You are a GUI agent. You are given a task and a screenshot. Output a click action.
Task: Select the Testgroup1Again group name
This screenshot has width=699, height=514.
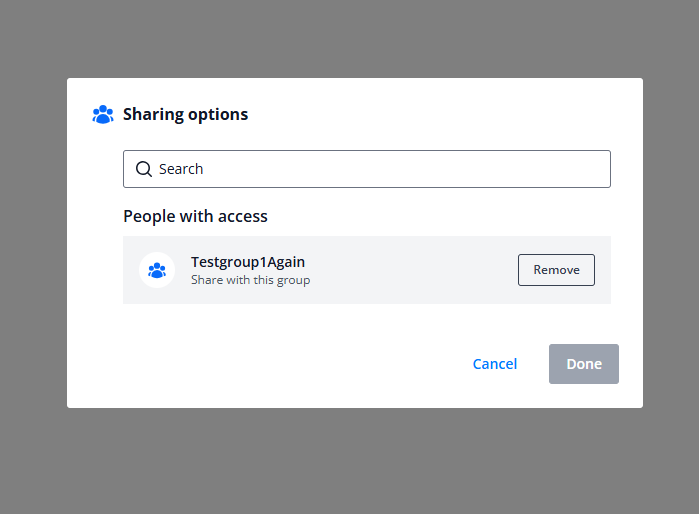[x=248, y=262]
